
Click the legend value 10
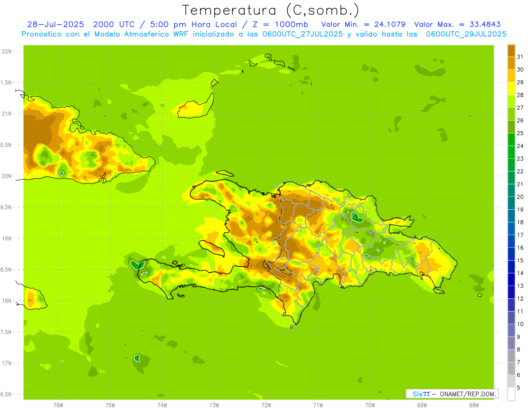click(520, 324)
